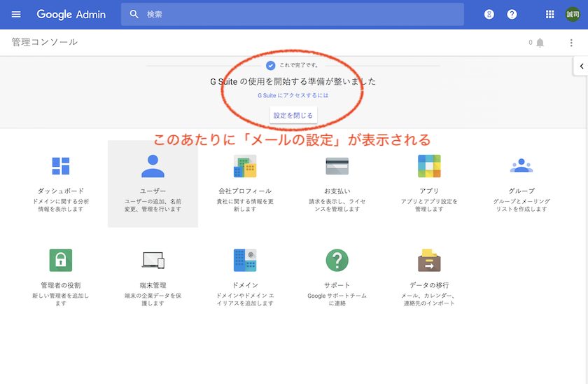
Task: Open the サポート support icon
Action: tap(337, 260)
